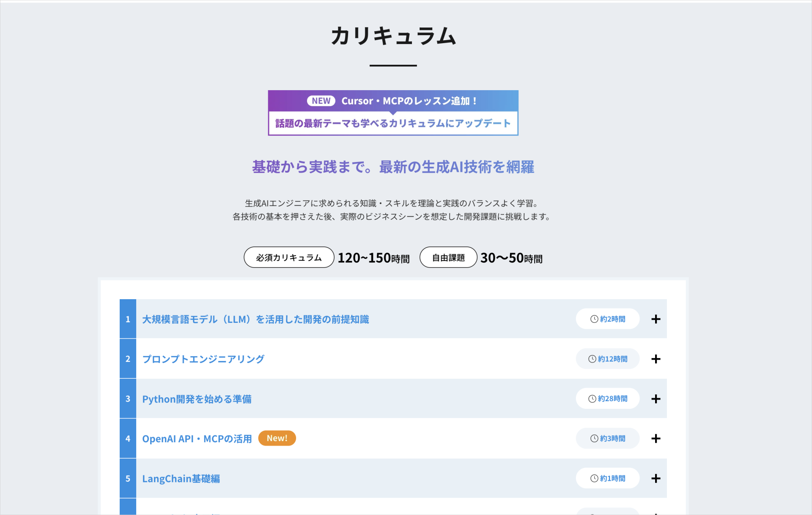The image size is (812, 515).
Task: Click the heading 基礎から実践まで。最新の生成AI技術を網羅
Action: click(x=393, y=167)
